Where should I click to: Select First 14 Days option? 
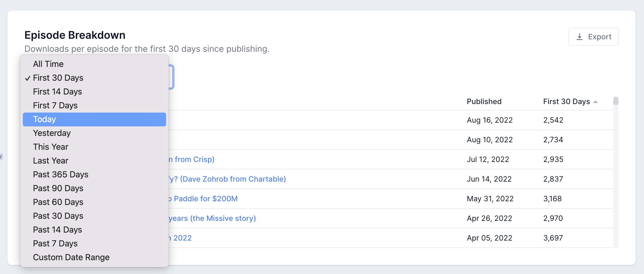tap(57, 92)
